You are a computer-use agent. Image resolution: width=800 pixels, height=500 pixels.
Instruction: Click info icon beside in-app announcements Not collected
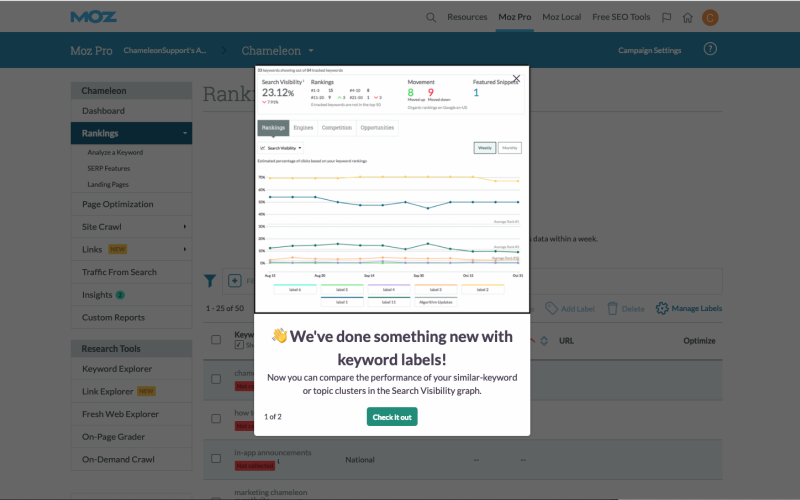[x=279, y=462]
